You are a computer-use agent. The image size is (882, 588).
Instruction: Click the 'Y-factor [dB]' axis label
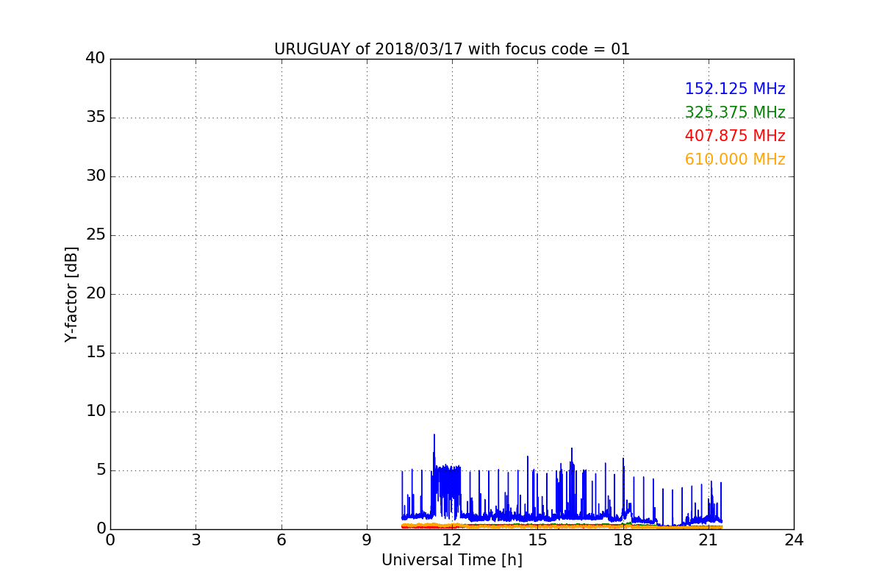71,294
